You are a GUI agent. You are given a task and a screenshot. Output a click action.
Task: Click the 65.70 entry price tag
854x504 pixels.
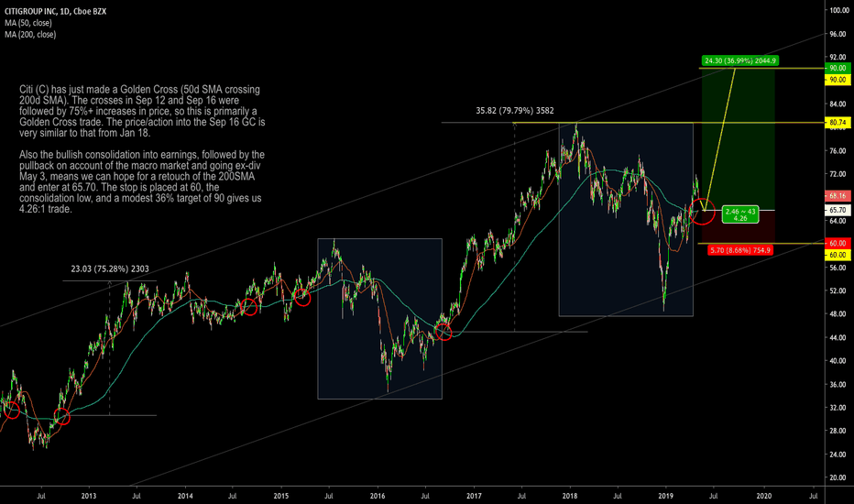838,210
